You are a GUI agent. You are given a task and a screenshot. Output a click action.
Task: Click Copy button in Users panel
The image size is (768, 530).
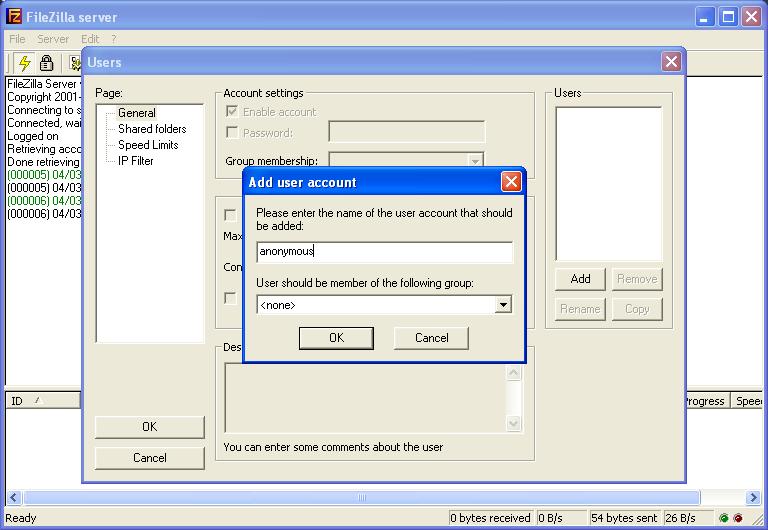click(x=637, y=309)
